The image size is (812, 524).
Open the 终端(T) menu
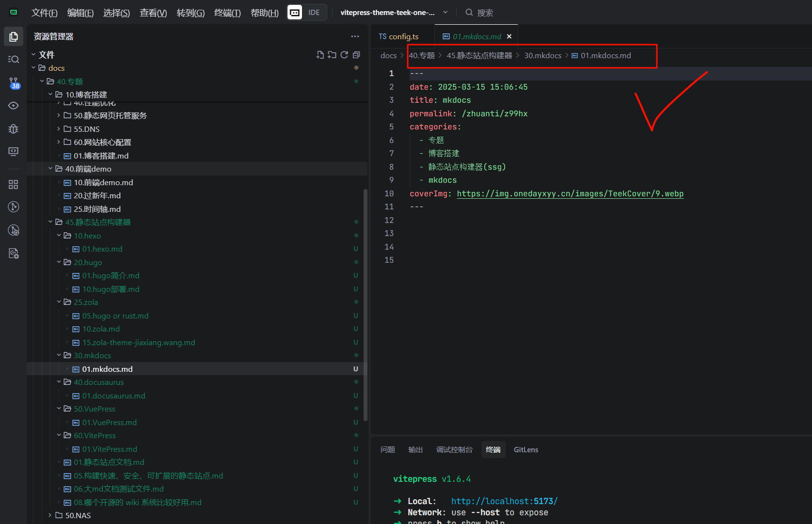pos(227,13)
